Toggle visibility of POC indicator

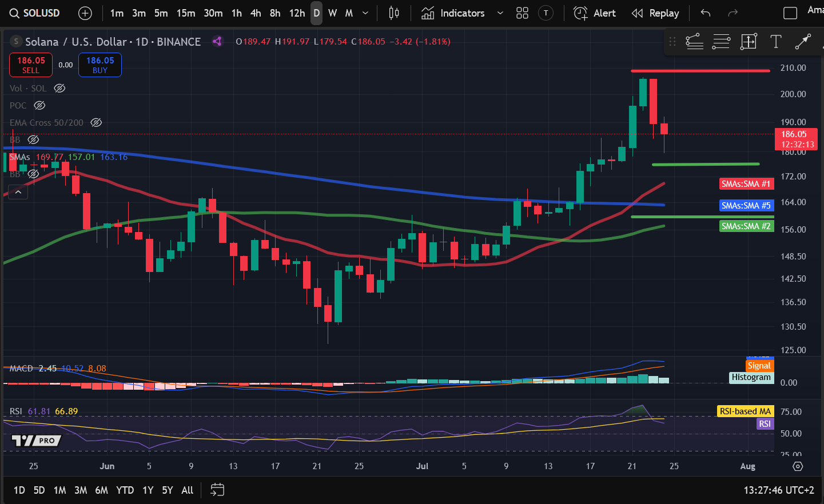point(39,105)
